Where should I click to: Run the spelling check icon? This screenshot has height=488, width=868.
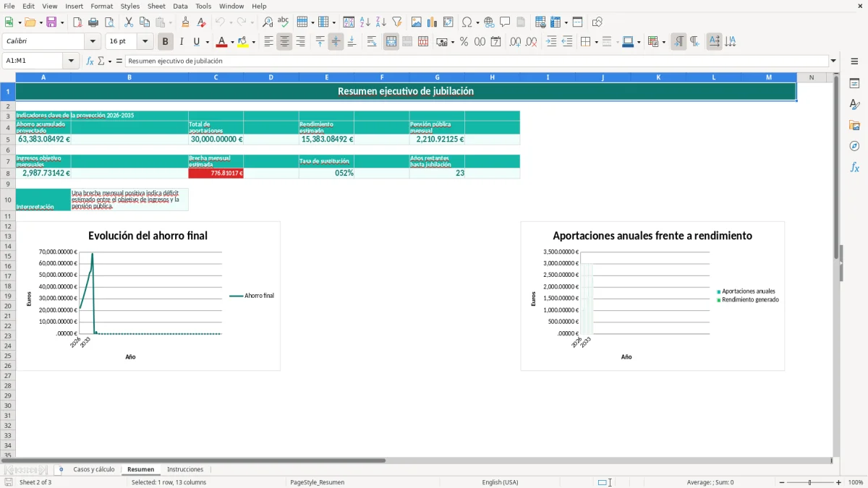(x=284, y=22)
